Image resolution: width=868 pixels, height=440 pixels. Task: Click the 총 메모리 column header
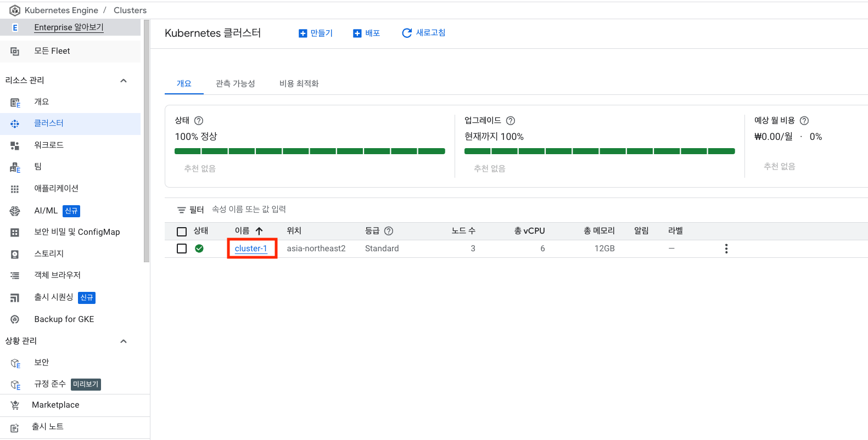(599, 231)
